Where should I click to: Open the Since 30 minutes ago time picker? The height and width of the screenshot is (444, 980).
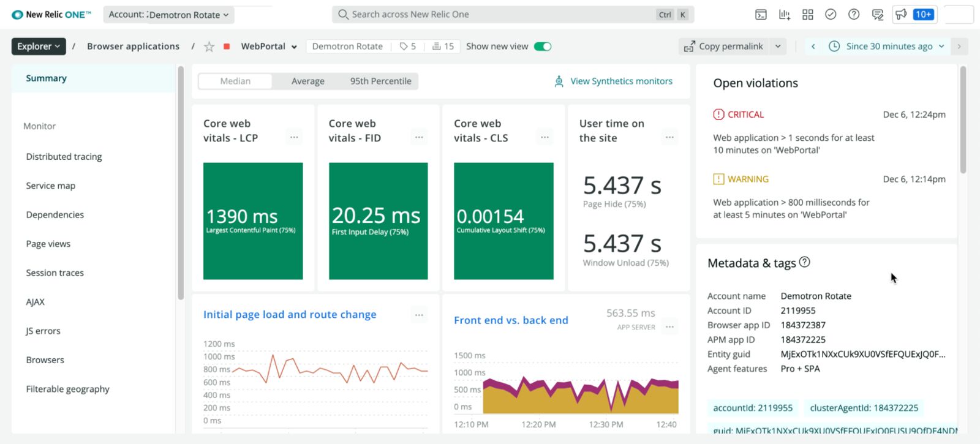point(887,47)
